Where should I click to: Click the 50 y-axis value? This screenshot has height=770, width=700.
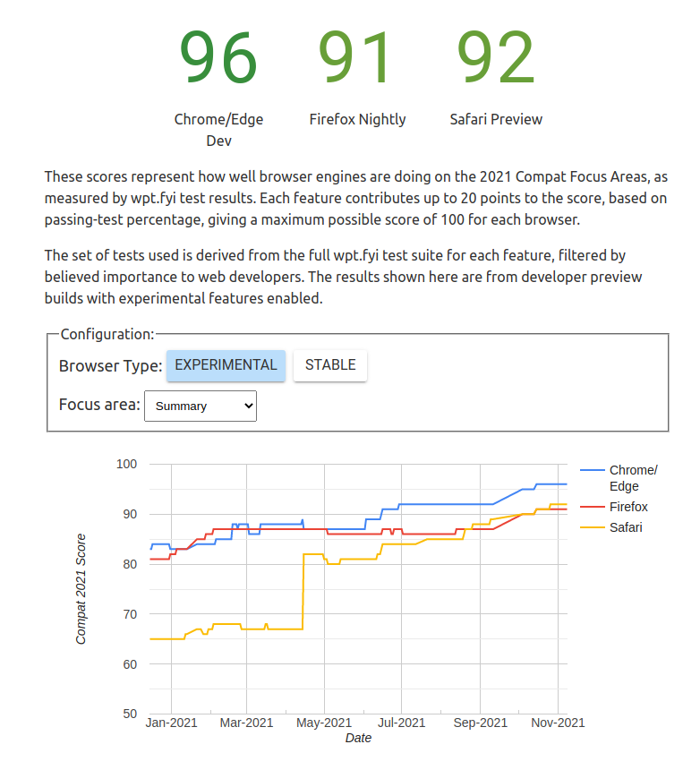pyautogui.click(x=130, y=714)
